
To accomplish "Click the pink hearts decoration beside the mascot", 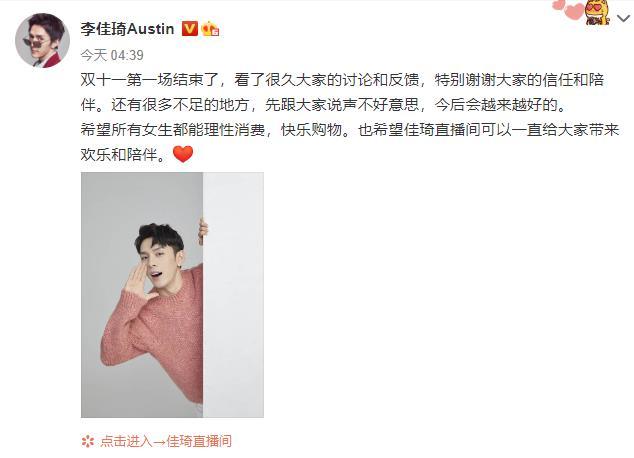I will click(x=568, y=9).
